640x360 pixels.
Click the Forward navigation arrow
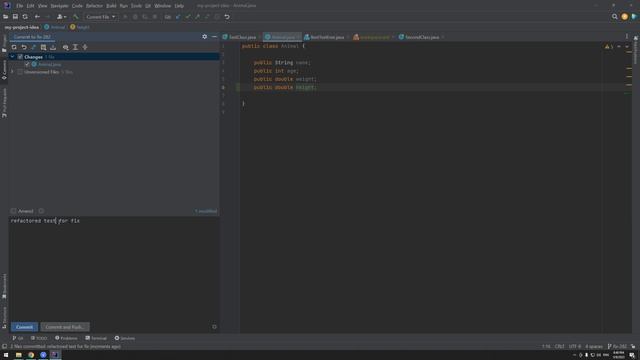(47, 17)
